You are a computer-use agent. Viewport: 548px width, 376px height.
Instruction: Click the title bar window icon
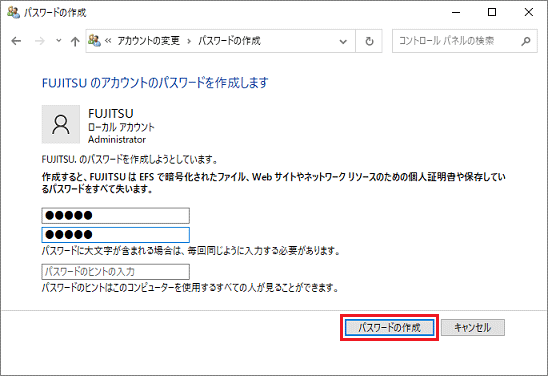point(14,13)
